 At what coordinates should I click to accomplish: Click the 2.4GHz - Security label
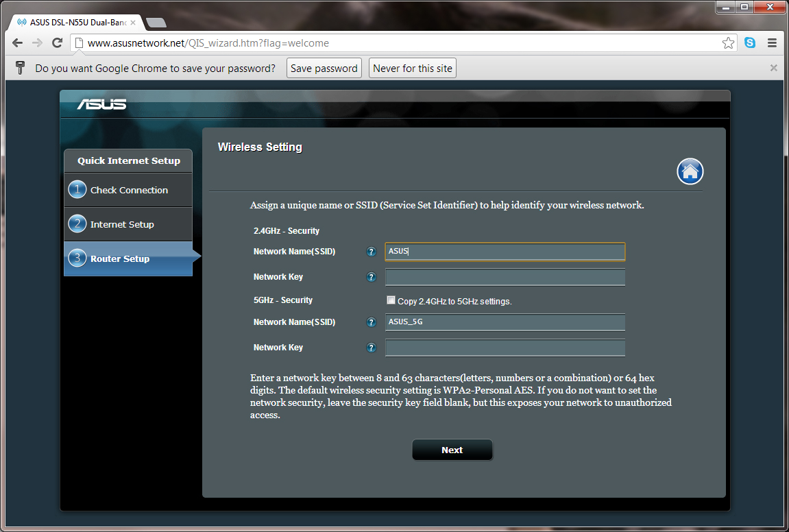coord(287,231)
